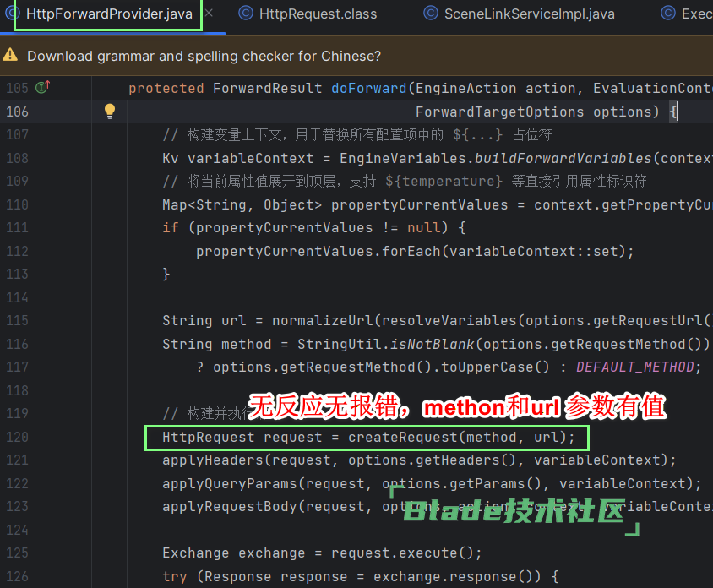This screenshot has width=713, height=588.
Task: Toggle a breakpoint on line number 115
Action: [x=17, y=321]
